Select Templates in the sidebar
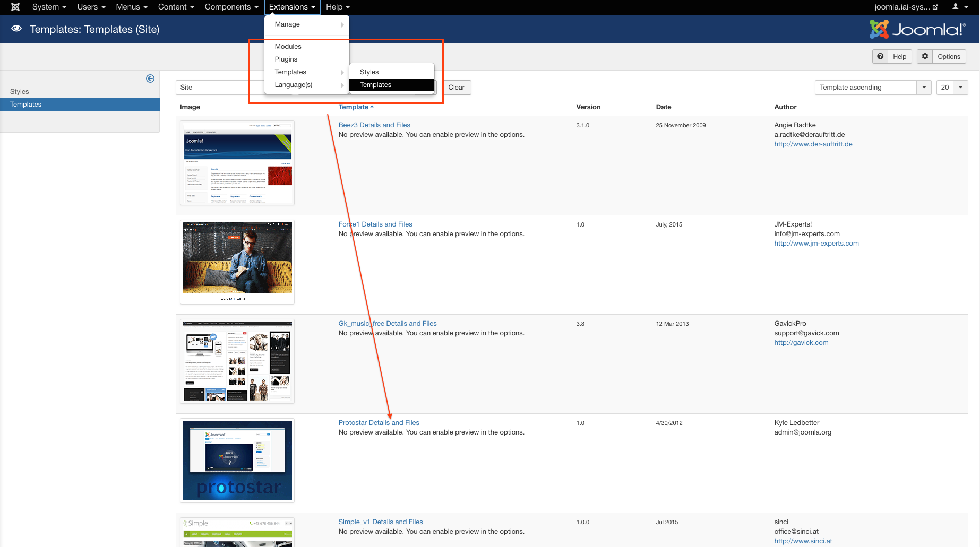Viewport: 980px width, 547px height. 80,105
